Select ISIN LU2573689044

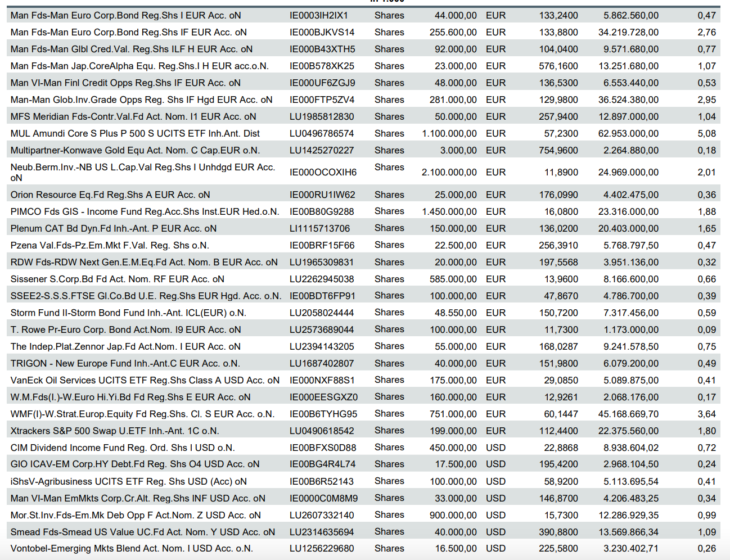[x=322, y=330]
